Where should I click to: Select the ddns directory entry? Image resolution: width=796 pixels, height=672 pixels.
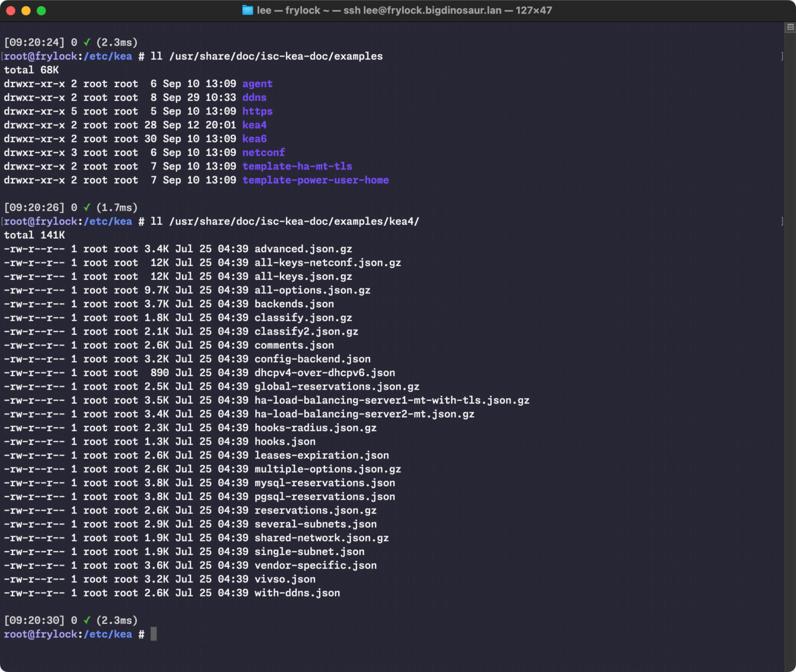[x=254, y=97]
